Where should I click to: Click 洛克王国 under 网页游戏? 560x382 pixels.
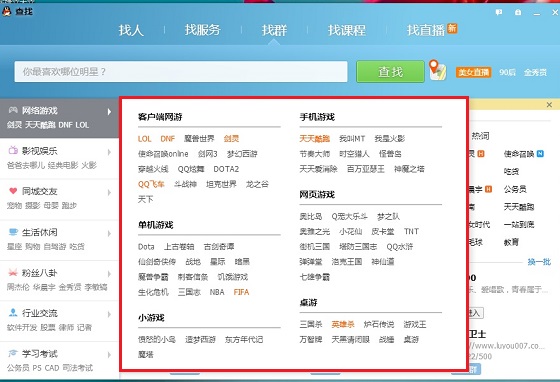pos(347,262)
